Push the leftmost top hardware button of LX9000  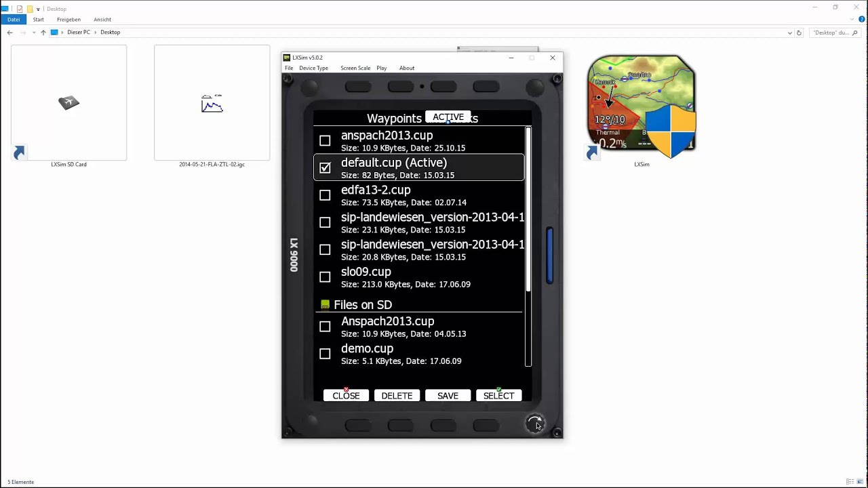(x=358, y=87)
